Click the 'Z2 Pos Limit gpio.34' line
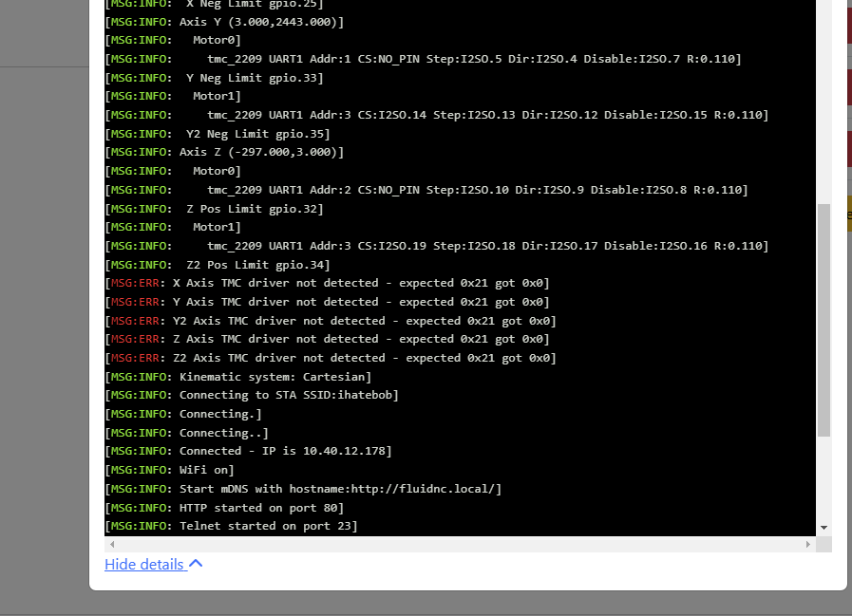Viewport: 852px width, 616px height. pos(218,265)
